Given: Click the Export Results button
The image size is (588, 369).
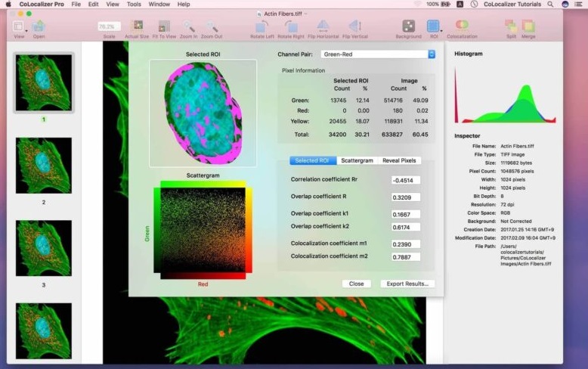Looking at the screenshot, I should point(407,284).
